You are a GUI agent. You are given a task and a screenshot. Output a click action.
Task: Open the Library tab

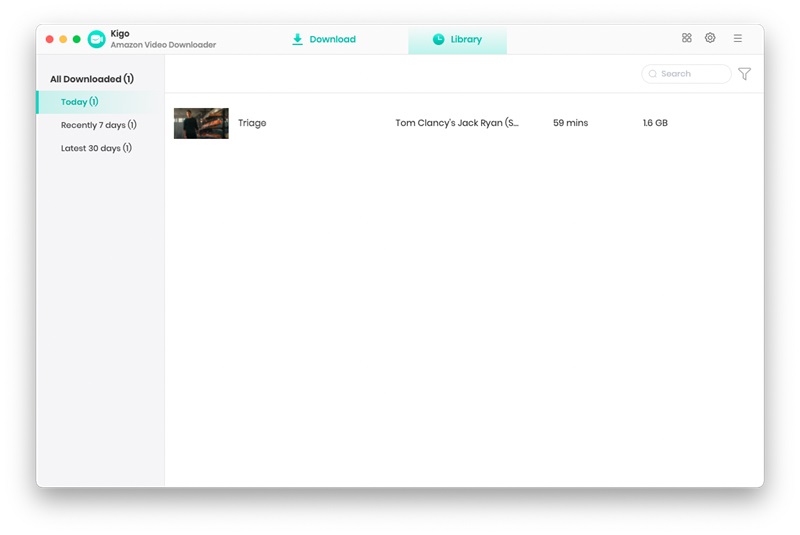coord(457,39)
